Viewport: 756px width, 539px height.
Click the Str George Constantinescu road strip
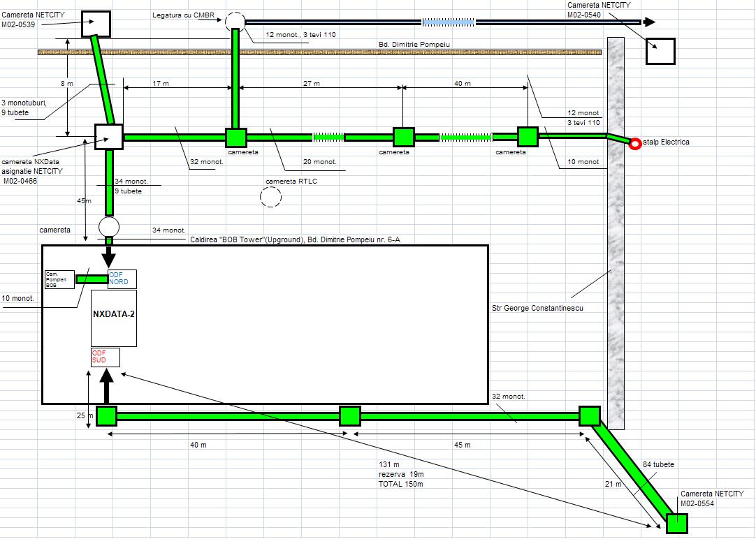pyautogui.click(x=616, y=230)
